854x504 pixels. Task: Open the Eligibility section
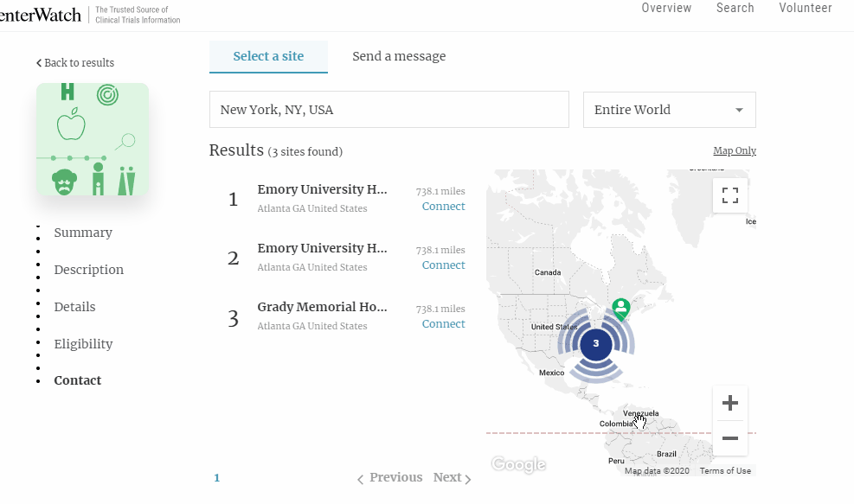click(83, 344)
